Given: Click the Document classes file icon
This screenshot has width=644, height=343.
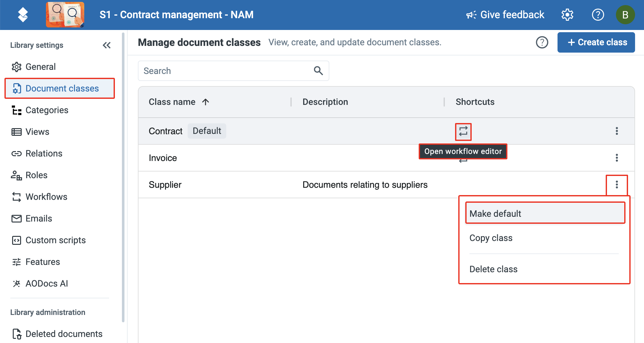Looking at the screenshot, I should 17,89.
